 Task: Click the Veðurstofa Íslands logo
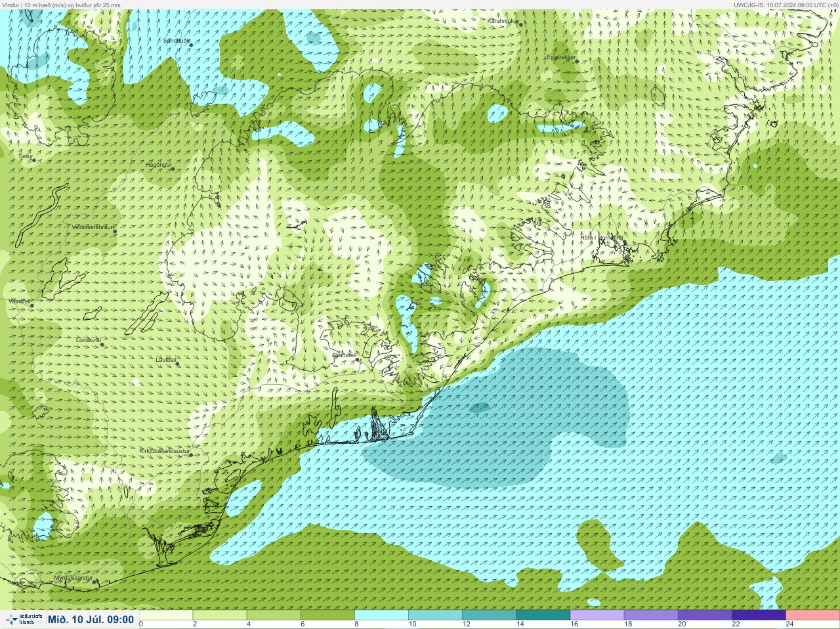click(x=24, y=619)
